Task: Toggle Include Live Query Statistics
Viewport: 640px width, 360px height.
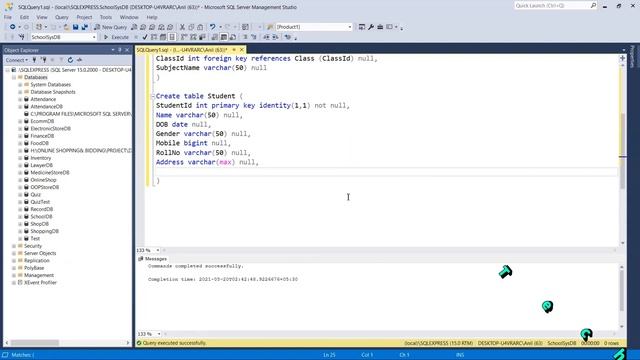Action: point(193,37)
